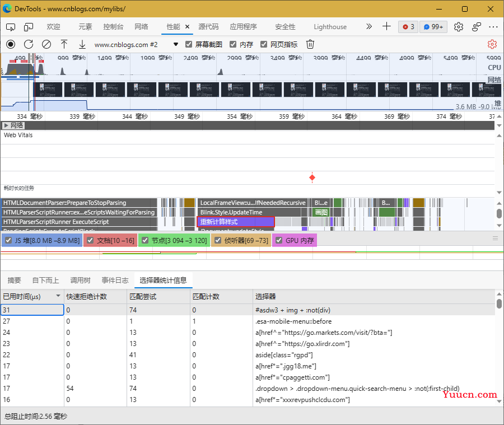Clear the performance recording icon
The height and width of the screenshot is (425, 504).
coord(46,44)
